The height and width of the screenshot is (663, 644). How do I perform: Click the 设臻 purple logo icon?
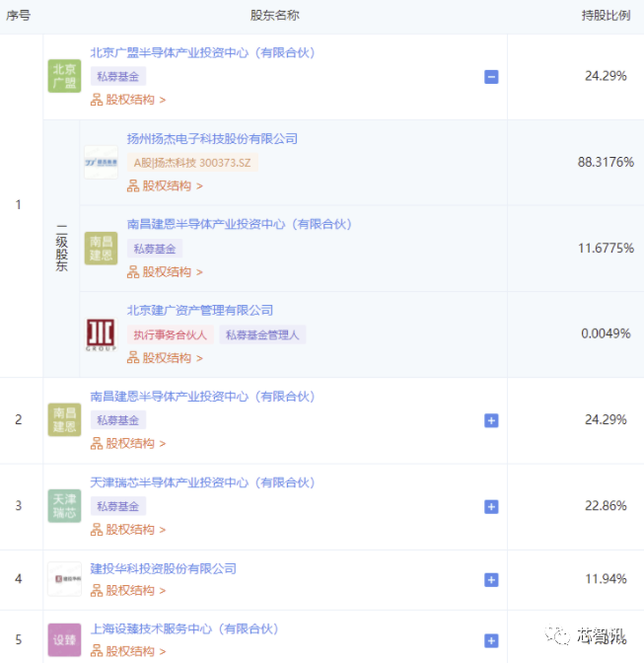pyautogui.click(x=64, y=639)
